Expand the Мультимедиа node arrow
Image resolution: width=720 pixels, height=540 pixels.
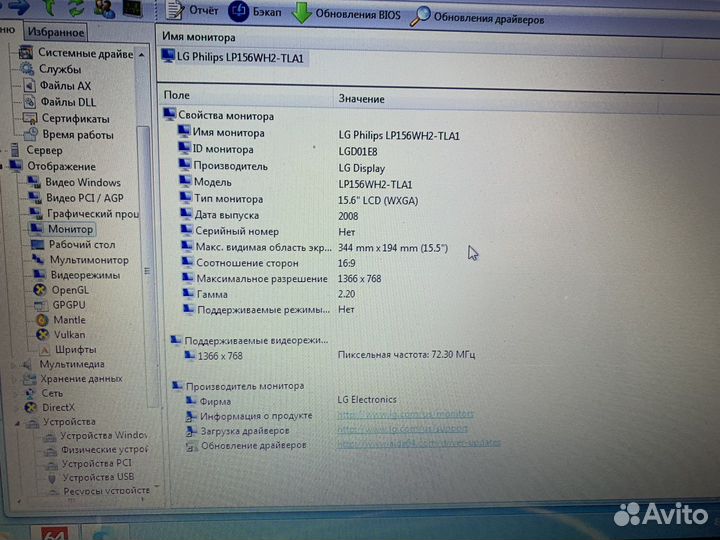[x=13, y=365]
